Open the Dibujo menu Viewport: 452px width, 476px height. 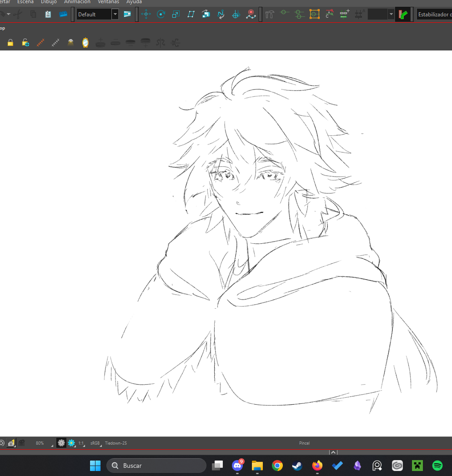(49, 2)
